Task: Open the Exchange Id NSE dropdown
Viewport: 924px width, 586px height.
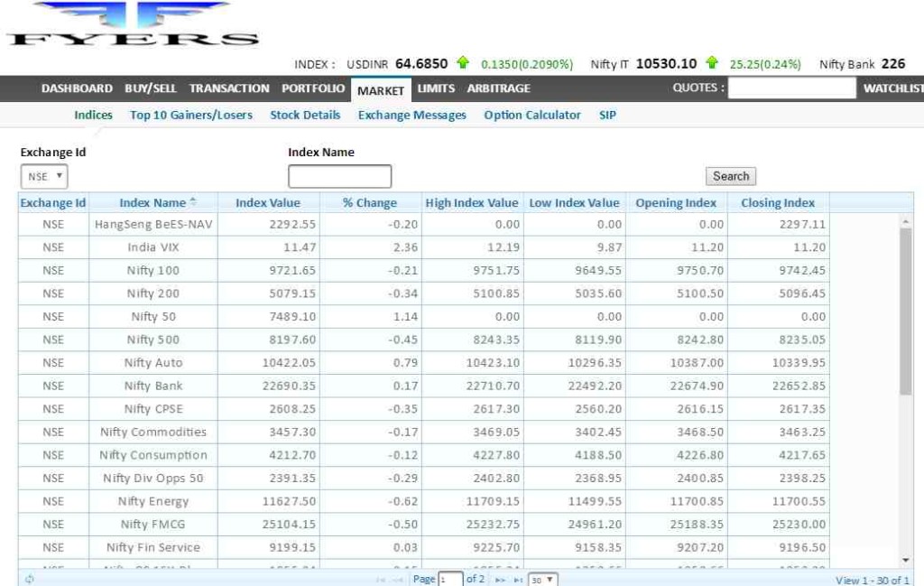Action: click(x=43, y=176)
